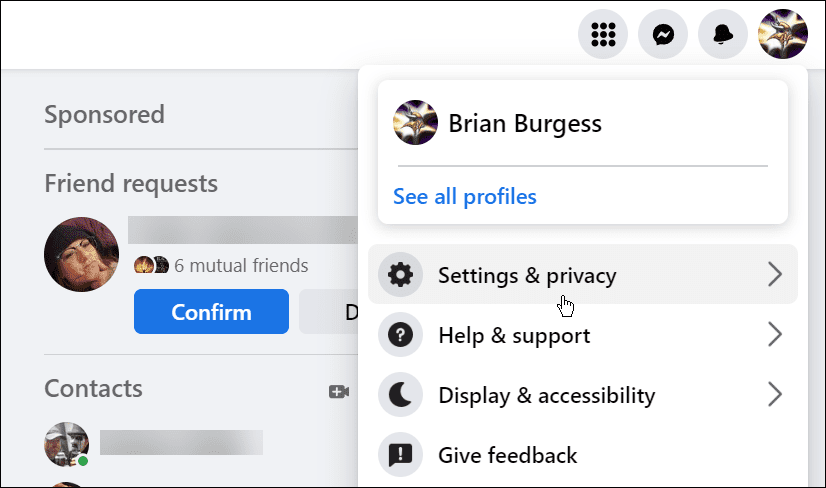826x488 pixels.
Task: Expand Settings & privacy chevron arrow
Action: 774,274
